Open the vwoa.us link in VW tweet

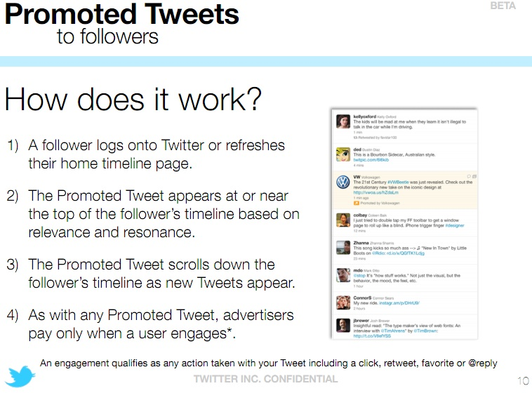[x=376, y=192]
